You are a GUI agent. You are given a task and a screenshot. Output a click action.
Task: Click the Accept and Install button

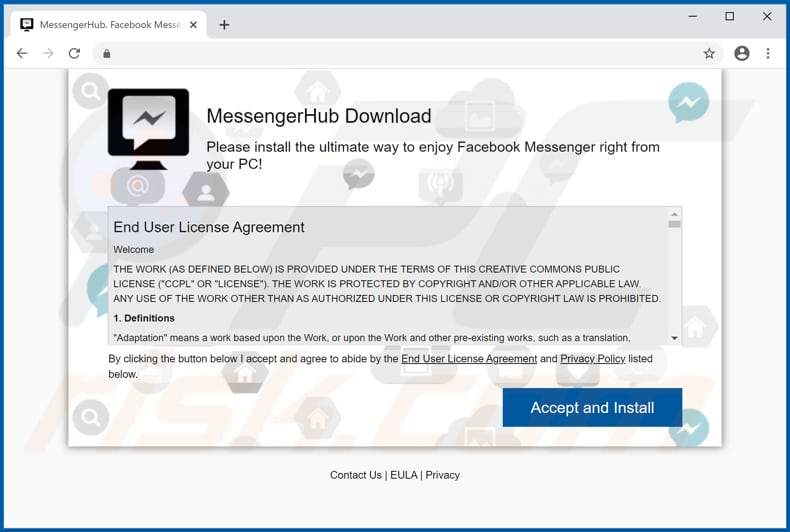click(592, 407)
